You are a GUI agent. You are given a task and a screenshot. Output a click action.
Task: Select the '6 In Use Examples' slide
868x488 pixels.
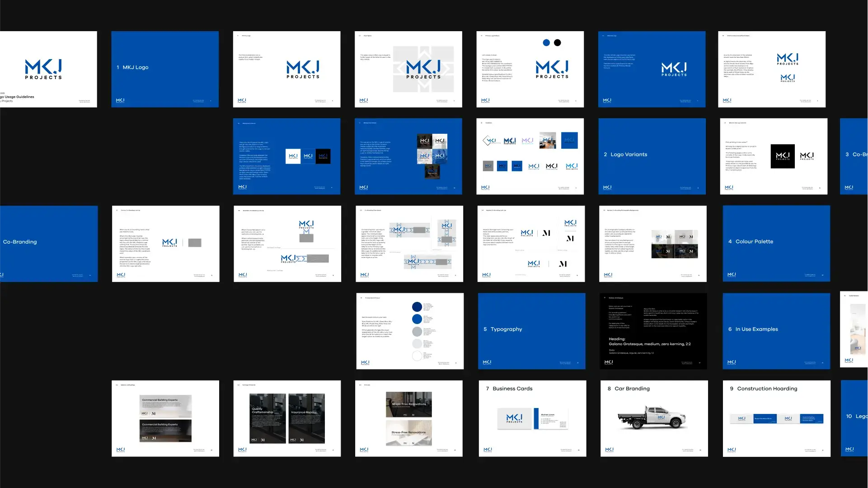(776, 331)
